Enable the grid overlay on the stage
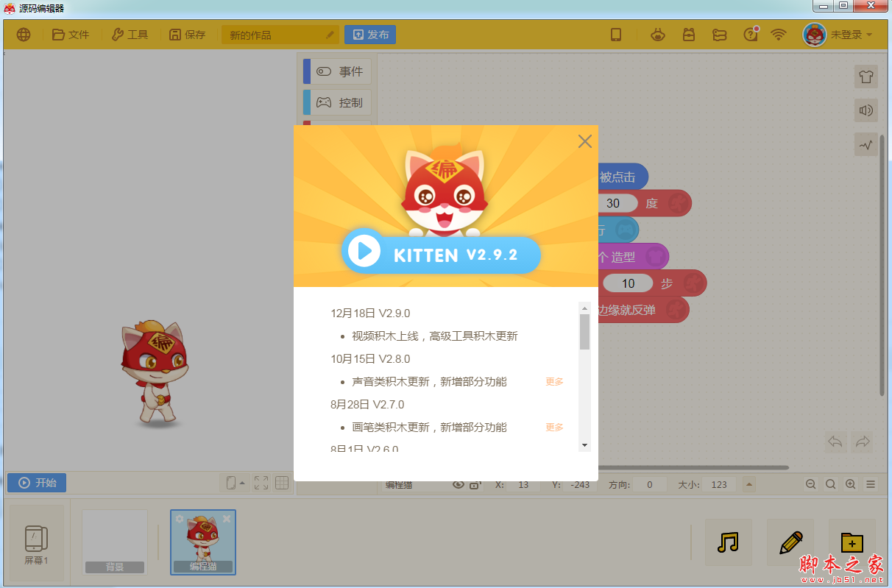 coord(282,483)
